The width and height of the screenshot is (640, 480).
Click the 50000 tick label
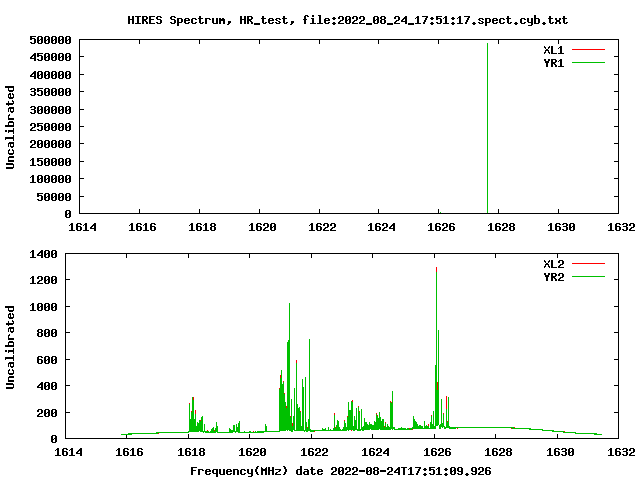[54, 197]
